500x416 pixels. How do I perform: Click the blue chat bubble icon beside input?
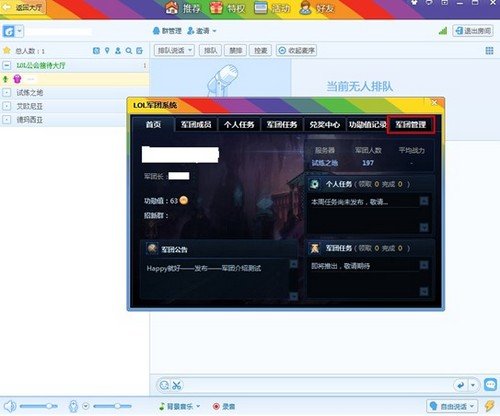[490, 385]
